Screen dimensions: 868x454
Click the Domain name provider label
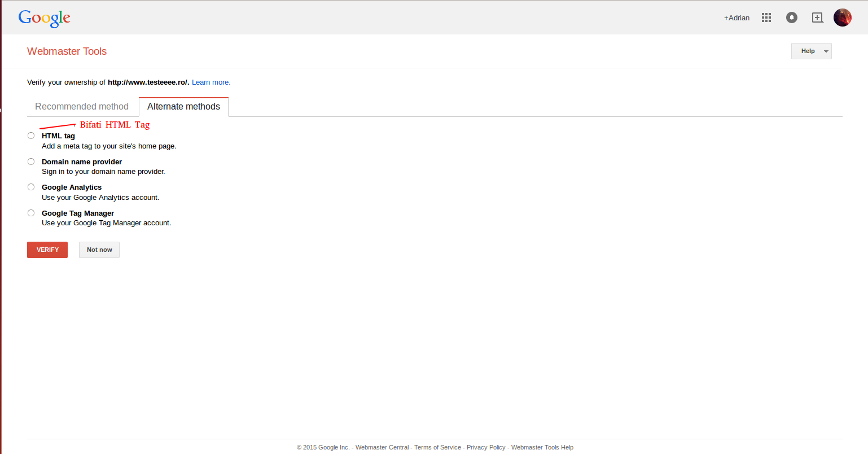[x=82, y=162]
